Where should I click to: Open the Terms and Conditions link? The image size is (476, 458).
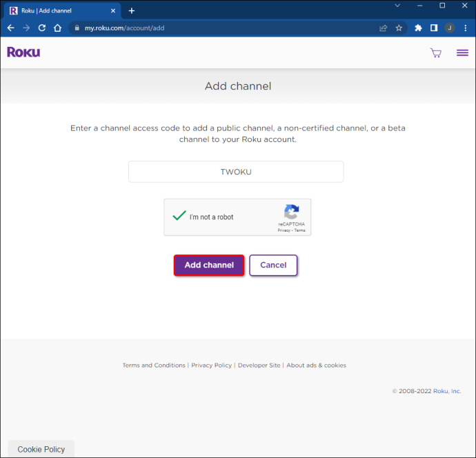tap(154, 365)
